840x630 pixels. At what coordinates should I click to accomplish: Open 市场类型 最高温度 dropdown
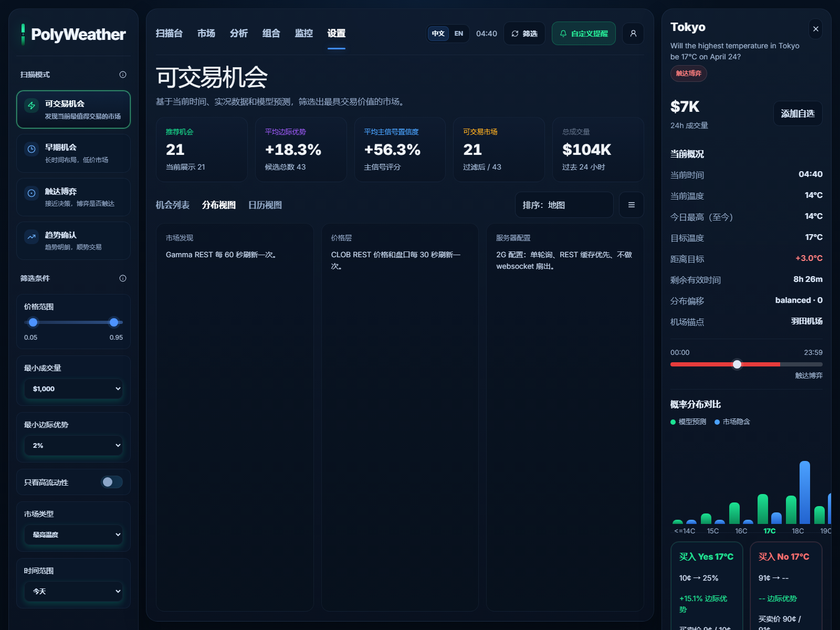73,535
